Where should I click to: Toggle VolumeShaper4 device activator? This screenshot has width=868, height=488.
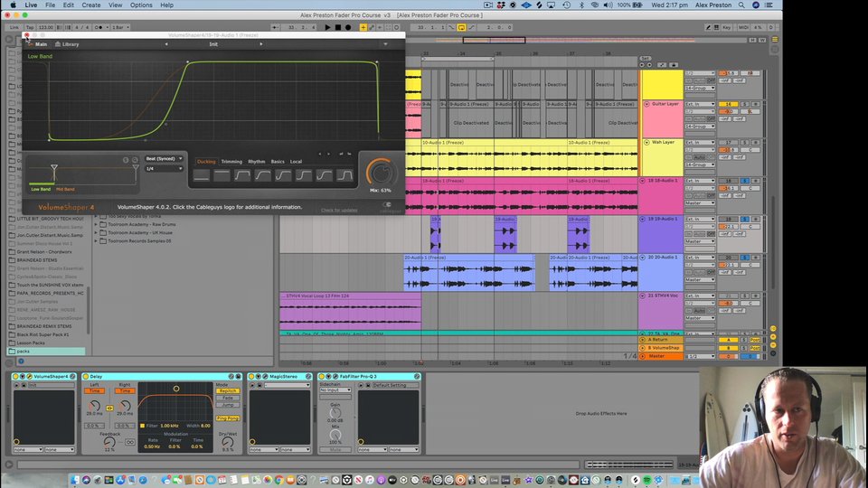tap(16, 376)
